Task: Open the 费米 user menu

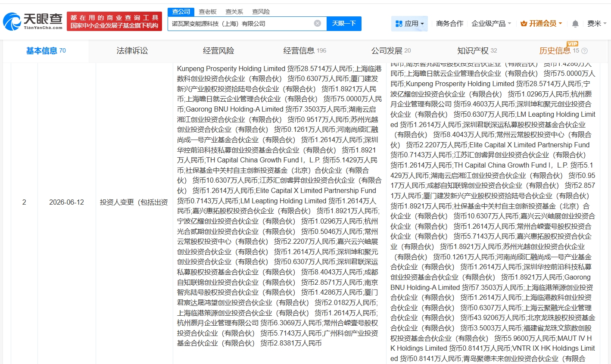Action: coord(597,24)
